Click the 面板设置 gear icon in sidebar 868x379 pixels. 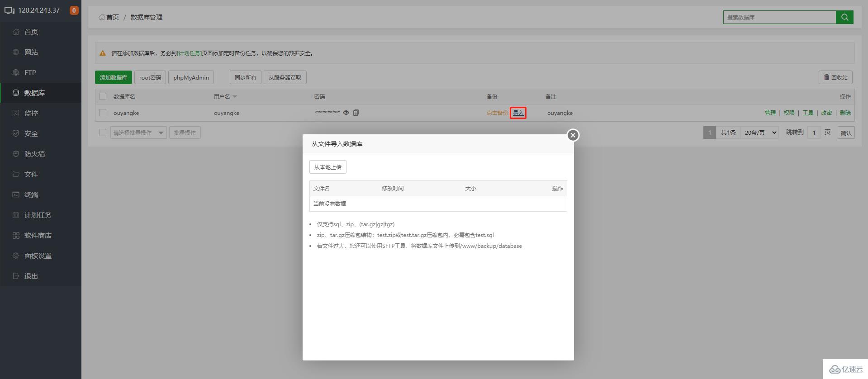pos(16,256)
